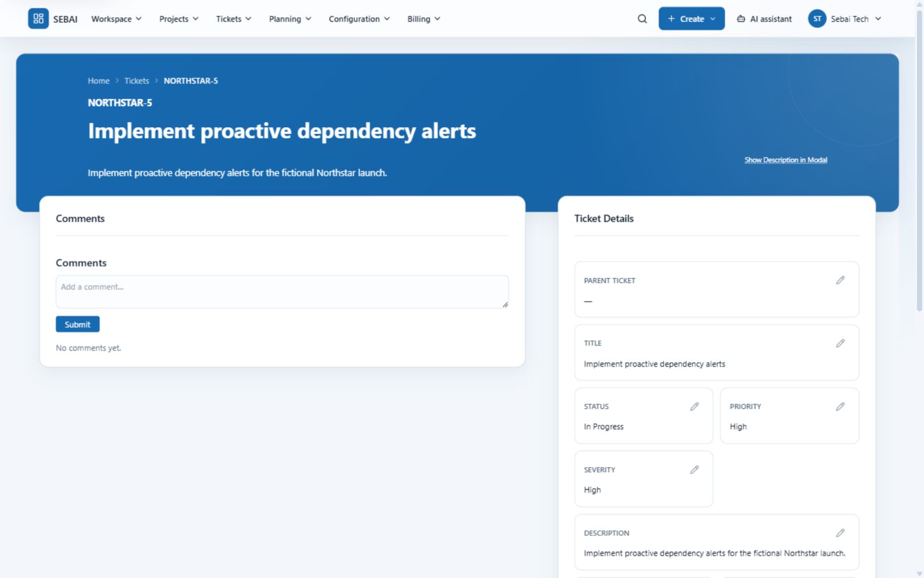Open the AI assistant
This screenshot has width=924, height=578.
pyautogui.click(x=764, y=19)
